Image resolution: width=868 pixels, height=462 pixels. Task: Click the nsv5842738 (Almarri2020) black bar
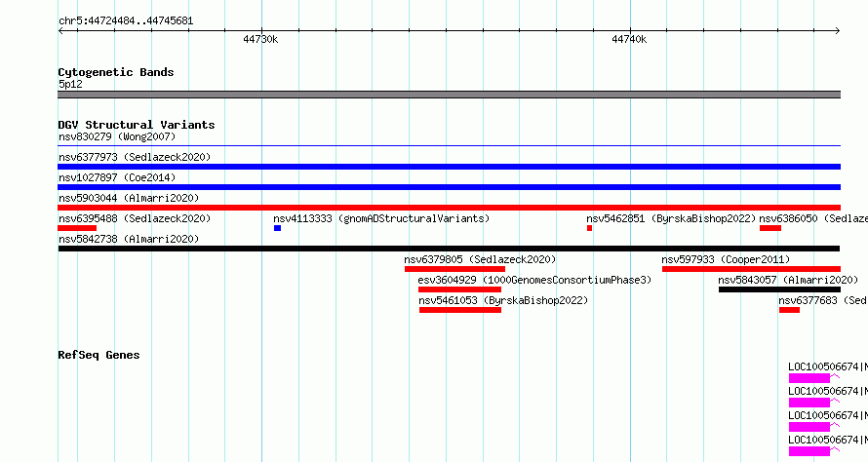pos(449,249)
